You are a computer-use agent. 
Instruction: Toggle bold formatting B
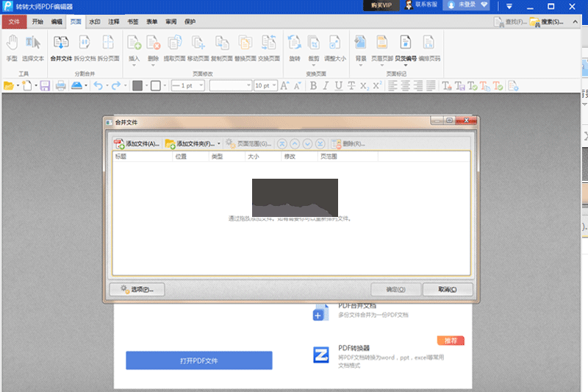pyautogui.click(x=313, y=86)
